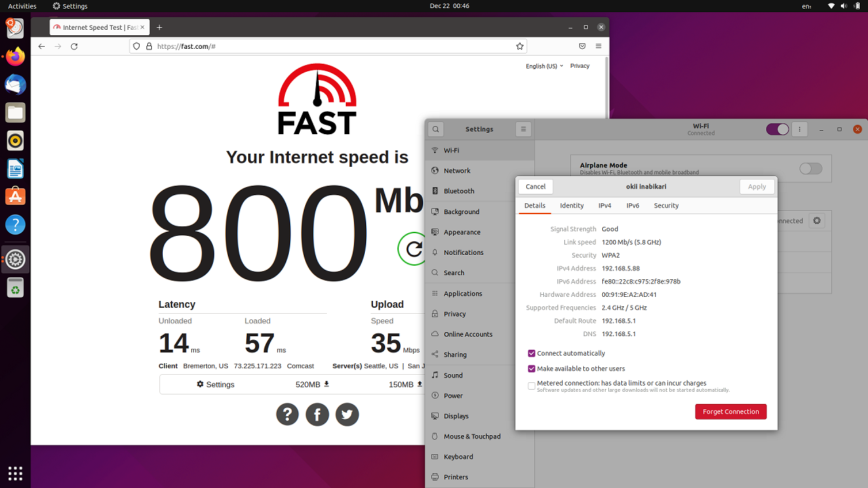Switch to the IPv6 tab
This screenshot has width=868, height=488.
point(633,205)
